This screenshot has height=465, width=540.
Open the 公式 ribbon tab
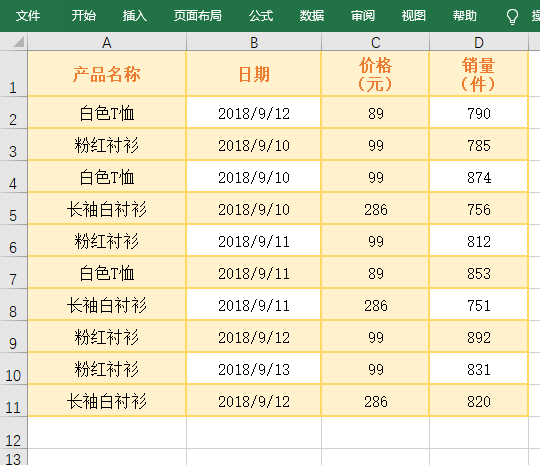pos(261,16)
